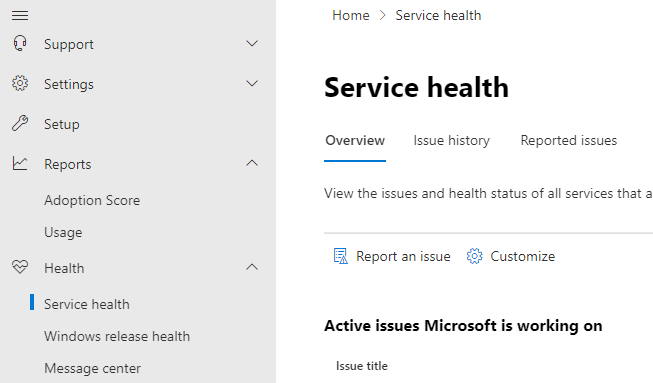Screen dimensions: 653x383
Task: Open the Setup menu item
Action: pos(62,124)
